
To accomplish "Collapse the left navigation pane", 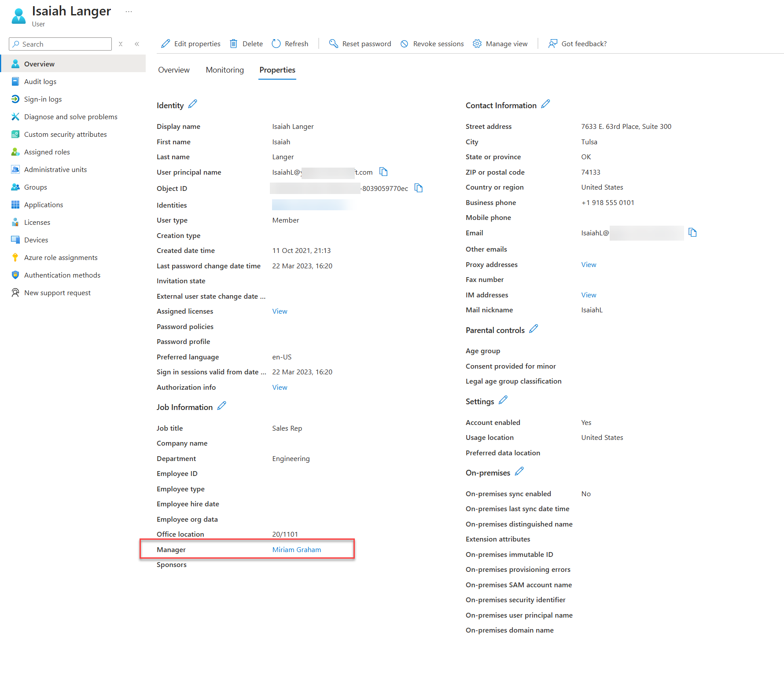I will [137, 44].
